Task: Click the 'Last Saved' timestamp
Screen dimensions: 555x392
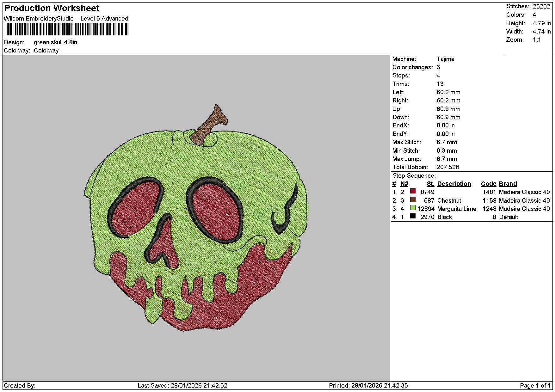Action: [182, 385]
